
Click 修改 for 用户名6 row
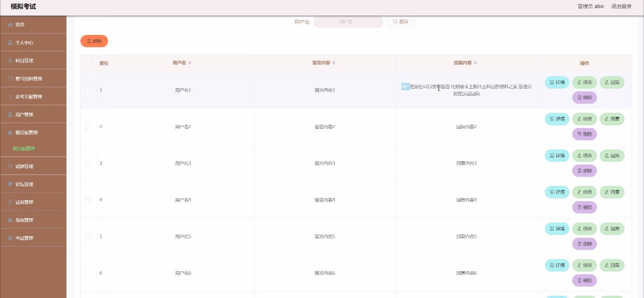click(585, 265)
